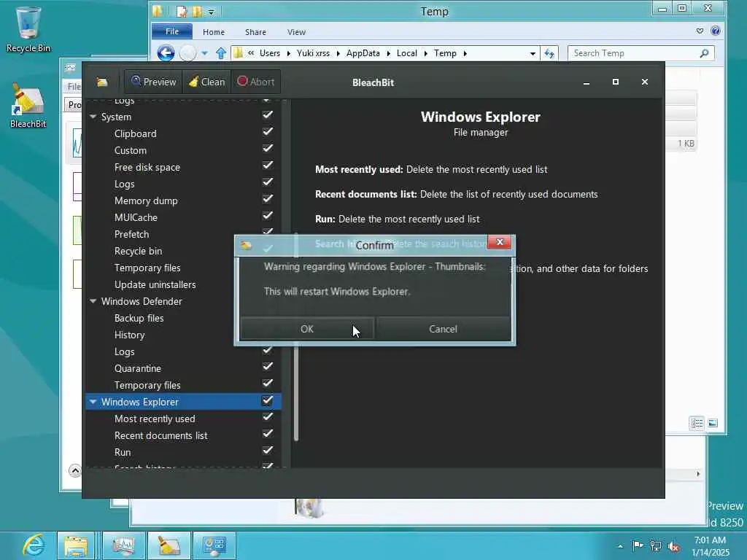Go up one folder level
Viewport: 747px width, 560px height.
[220, 52]
